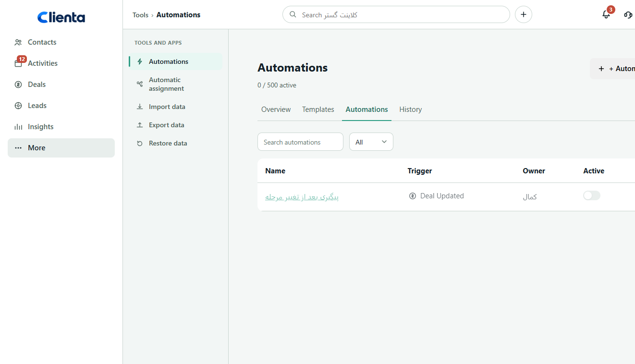Select the Automations tab
The width and height of the screenshot is (635, 364).
pos(367,109)
